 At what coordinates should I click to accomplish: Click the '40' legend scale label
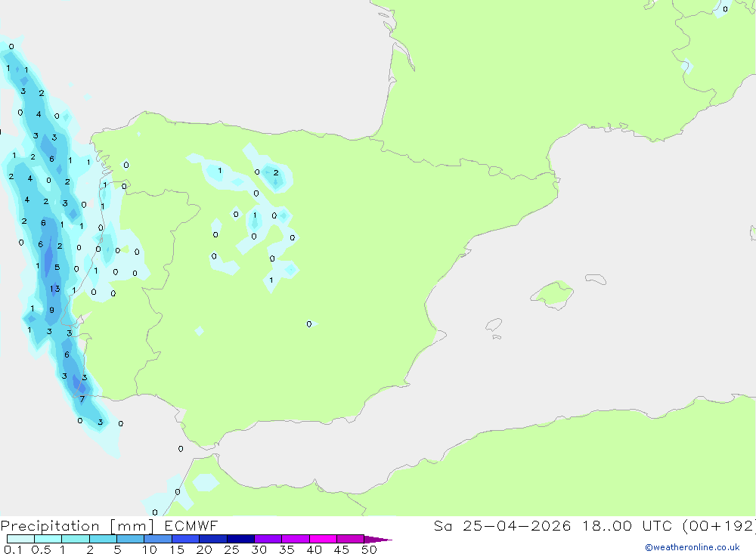[x=314, y=549]
